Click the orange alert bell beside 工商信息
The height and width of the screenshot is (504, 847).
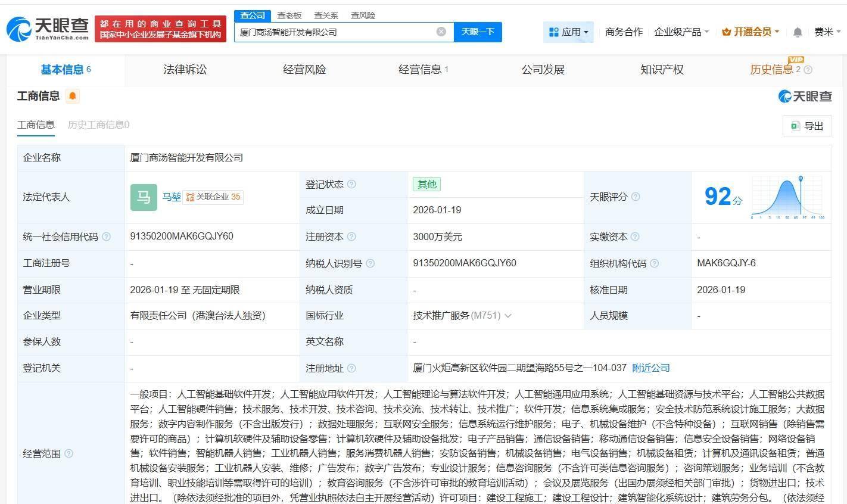click(73, 96)
